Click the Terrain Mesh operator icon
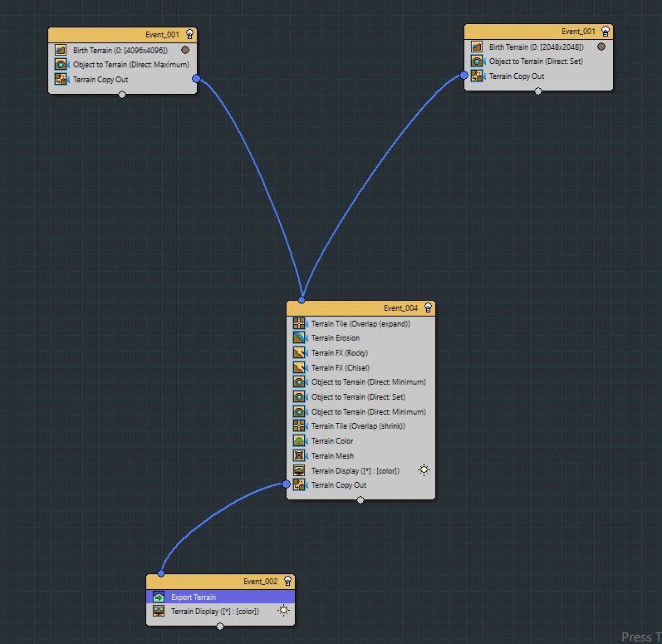The height and width of the screenshot is (644, 662). 299,455
